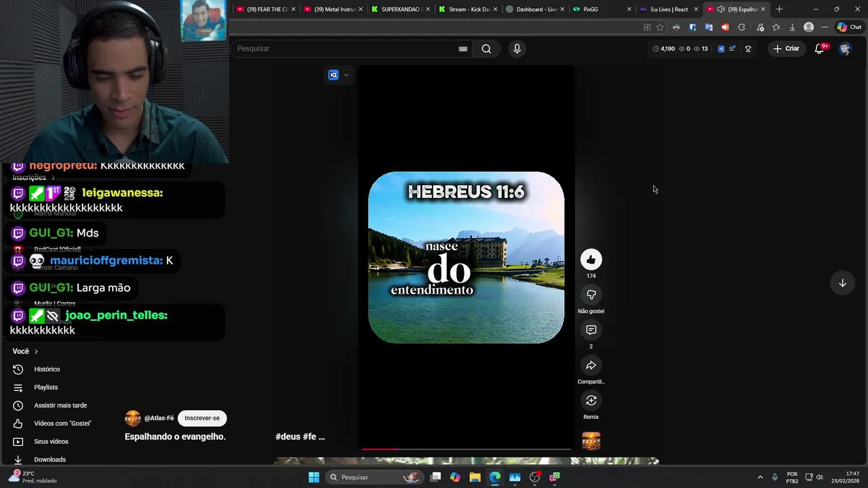The width and height of the screenshot is (868, 488).
Task: Mute the audio icon on the Espalhando tab
Action: [721, 9]
